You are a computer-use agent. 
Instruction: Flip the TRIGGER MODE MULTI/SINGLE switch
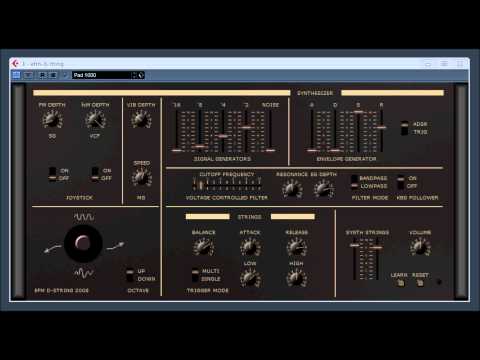195,275
